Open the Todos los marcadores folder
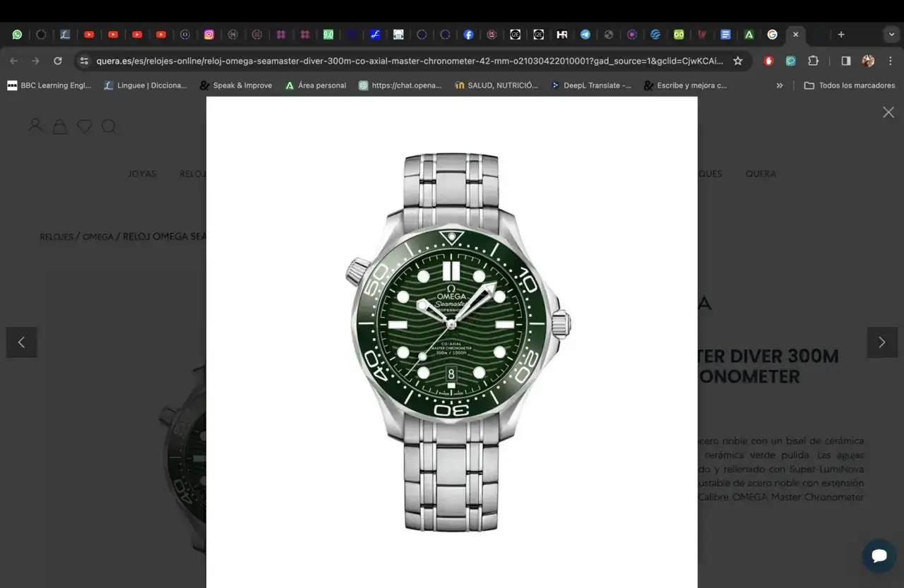Viewport: 904px width, 588px height. pos(849,85)
